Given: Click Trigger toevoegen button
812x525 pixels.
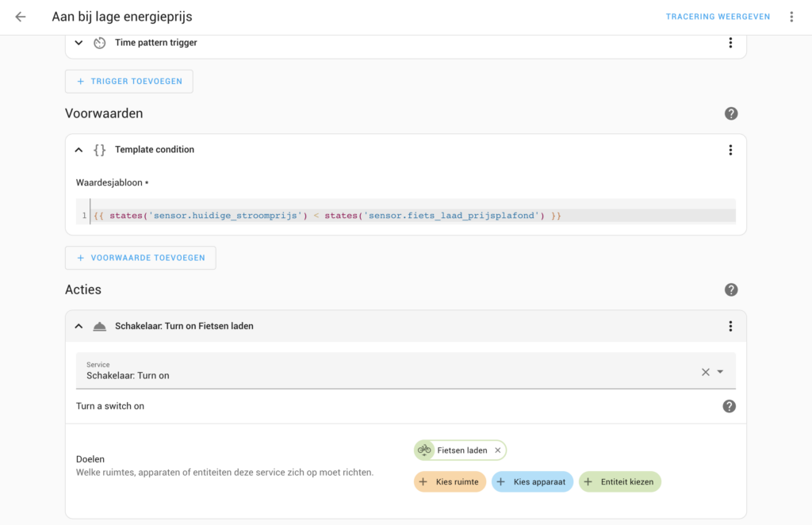Looking at the screenshot, I should [x=128, y=81].
